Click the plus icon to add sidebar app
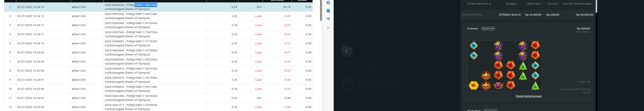Screen dimensions: 644x111 (328, 28)
